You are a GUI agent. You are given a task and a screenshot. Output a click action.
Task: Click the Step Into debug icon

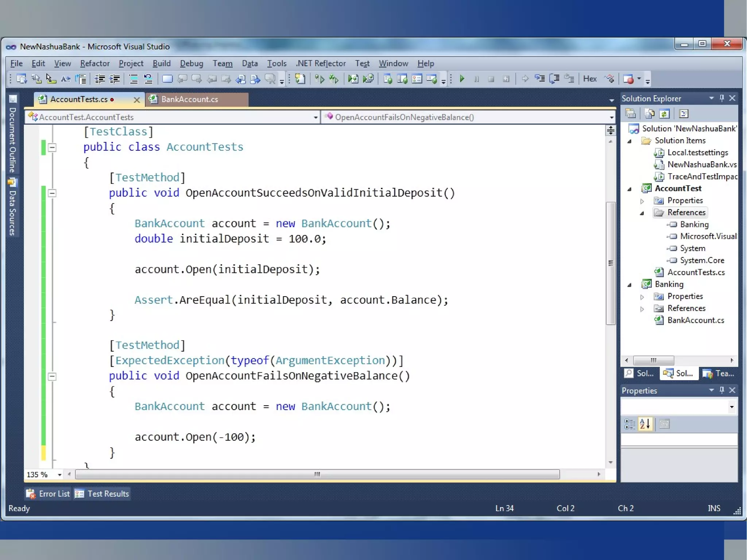coord(539,79)
